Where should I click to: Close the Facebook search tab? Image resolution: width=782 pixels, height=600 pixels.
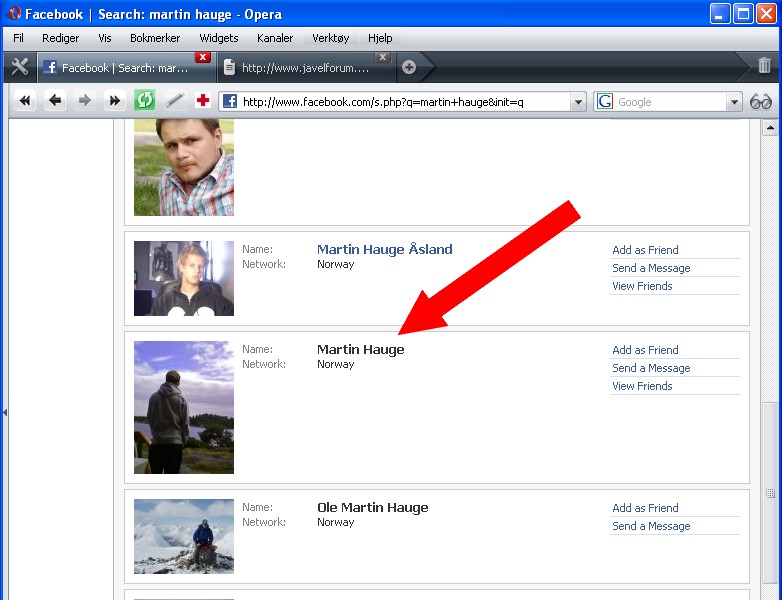202,57
